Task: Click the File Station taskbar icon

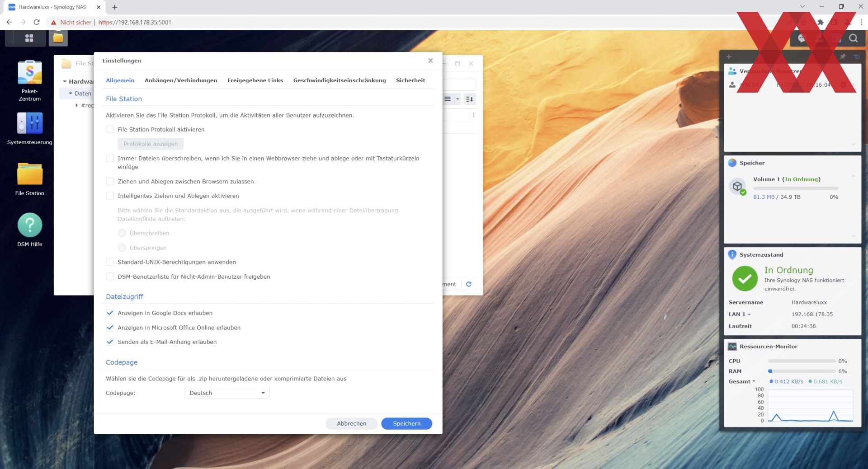Action: click(x=58, y=38)
